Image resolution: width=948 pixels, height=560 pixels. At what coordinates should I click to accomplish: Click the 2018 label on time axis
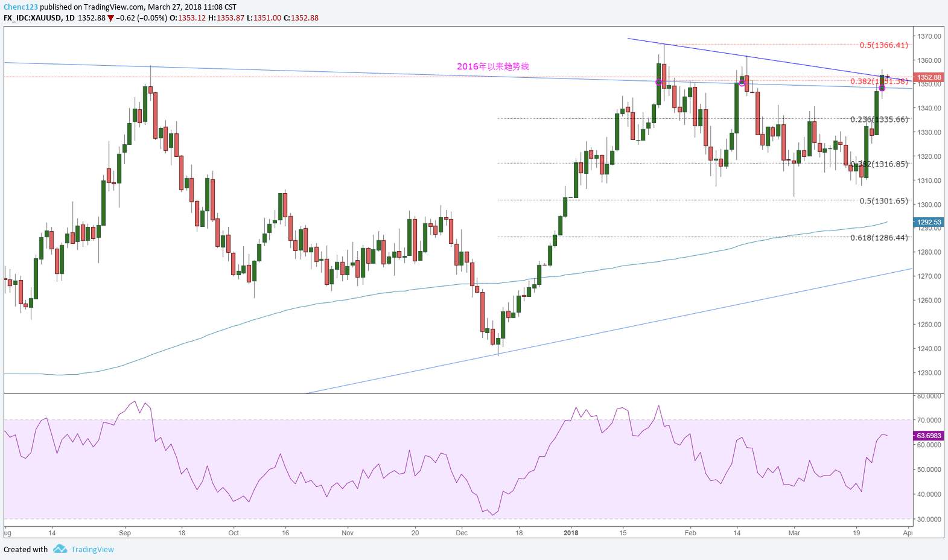pos(571,533)
